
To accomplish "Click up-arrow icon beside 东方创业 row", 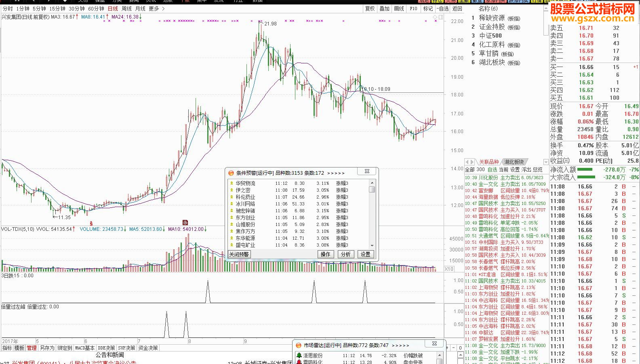I will pyautogui.click(x=232, y=218).
